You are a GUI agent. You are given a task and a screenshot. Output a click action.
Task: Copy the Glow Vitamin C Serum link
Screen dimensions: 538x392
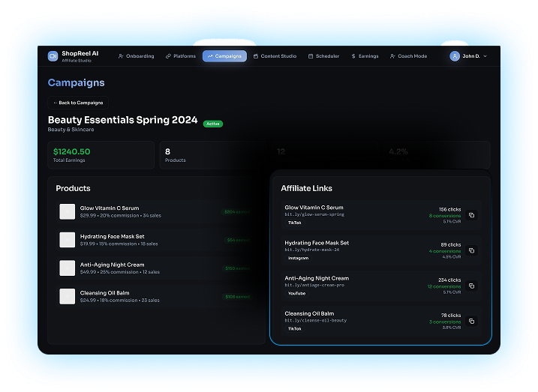coord(471,215)
